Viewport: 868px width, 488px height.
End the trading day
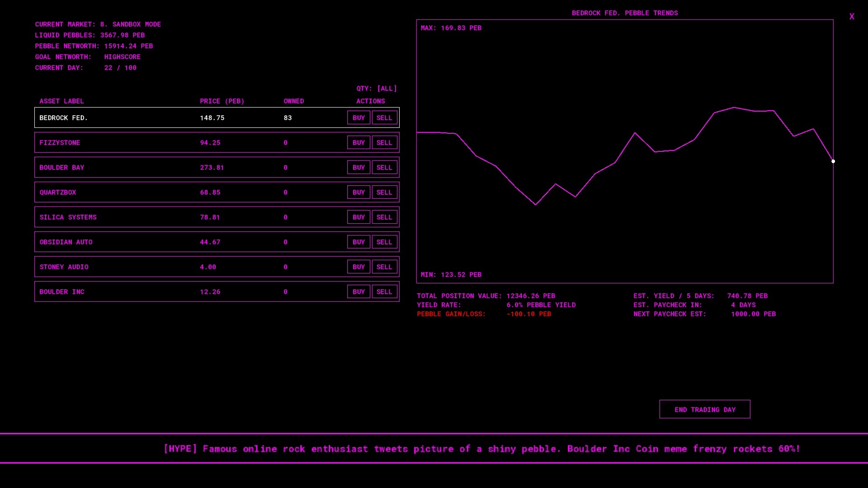coord(705,409)
